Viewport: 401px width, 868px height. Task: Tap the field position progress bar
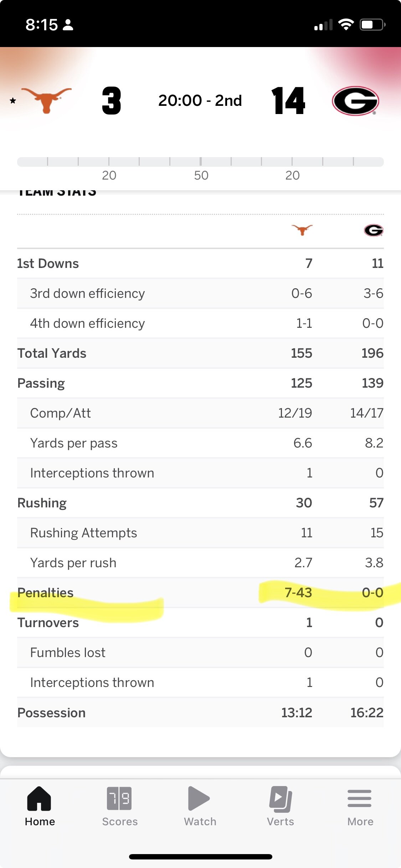click(200, 162)
